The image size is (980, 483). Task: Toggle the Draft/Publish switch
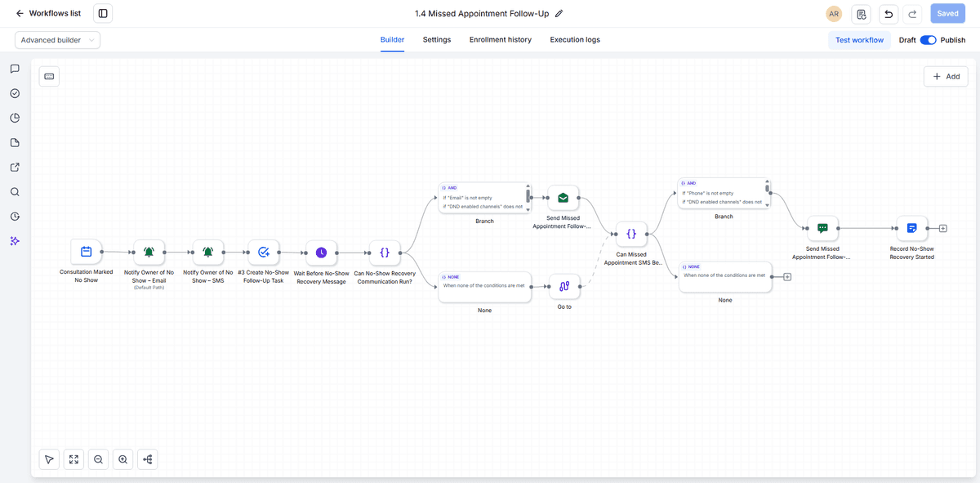928,40
